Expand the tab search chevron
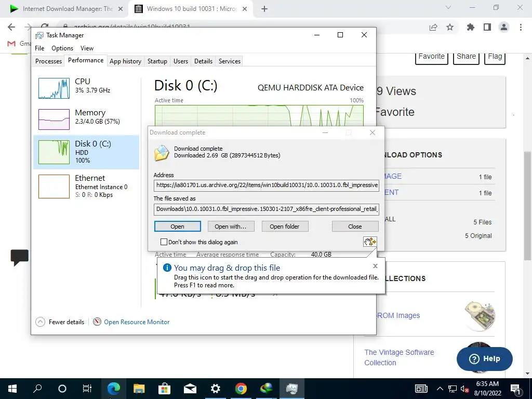The image size is (532, 399). coord(448,7)
